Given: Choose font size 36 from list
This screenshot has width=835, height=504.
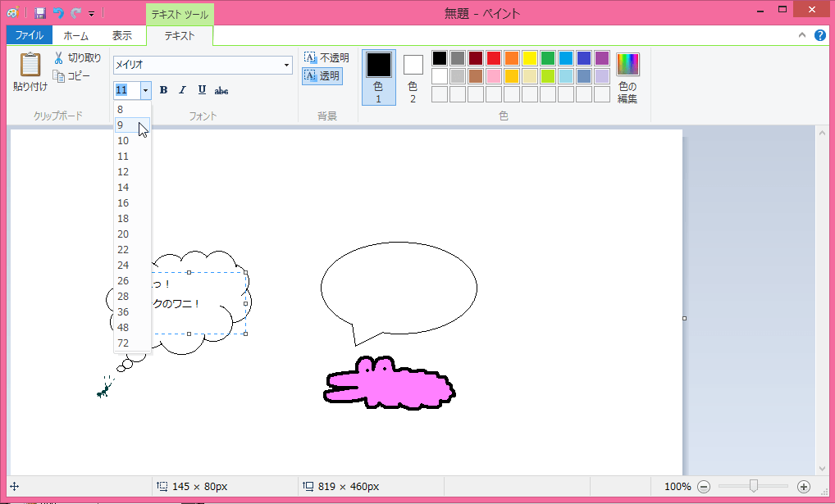Looking at the screenshot, I should (132, 312).
